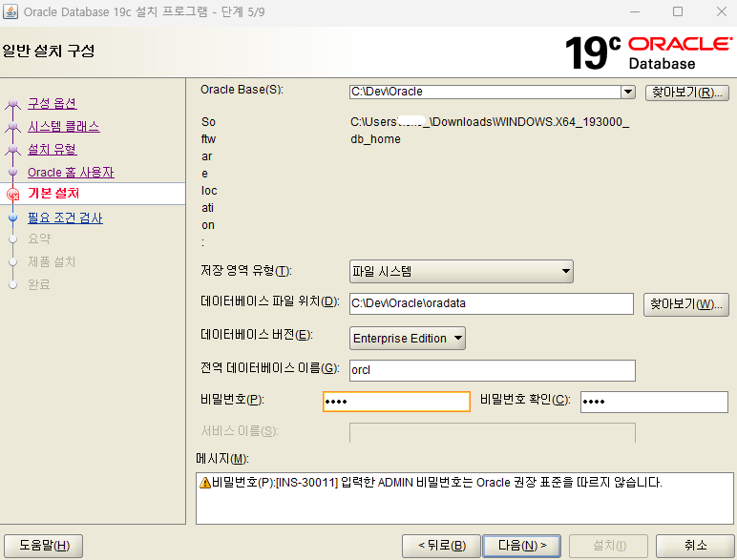
Task: Open the 저장 영역 유형 dropdown
Action: (461, 271)
